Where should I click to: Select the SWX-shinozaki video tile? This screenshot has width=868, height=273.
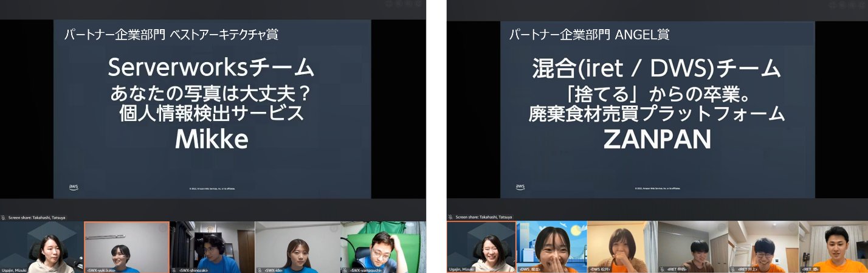[x=212, y=247]
